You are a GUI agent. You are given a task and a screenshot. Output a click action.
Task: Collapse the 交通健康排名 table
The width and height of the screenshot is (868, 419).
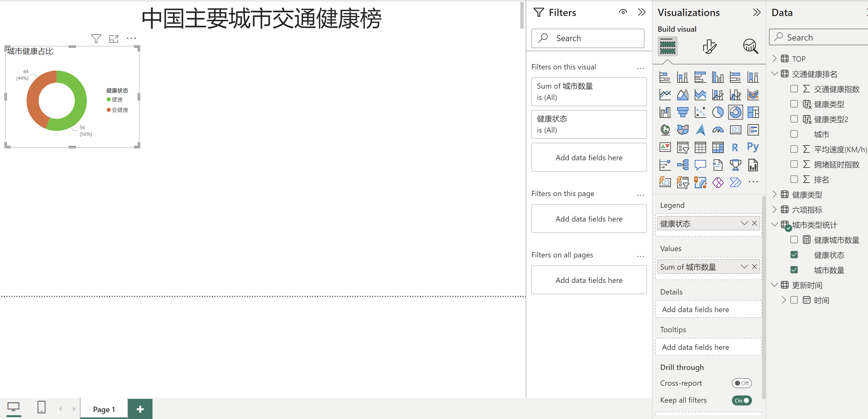point(774,74)
